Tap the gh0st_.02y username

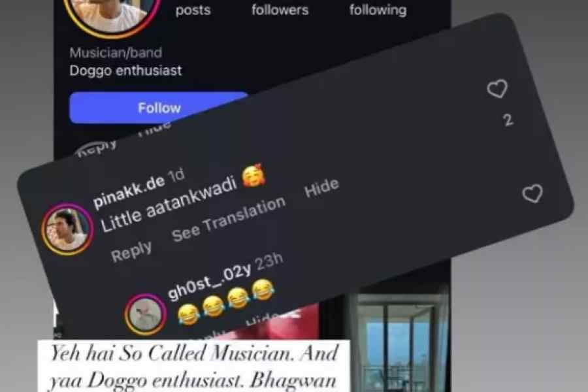209,282
